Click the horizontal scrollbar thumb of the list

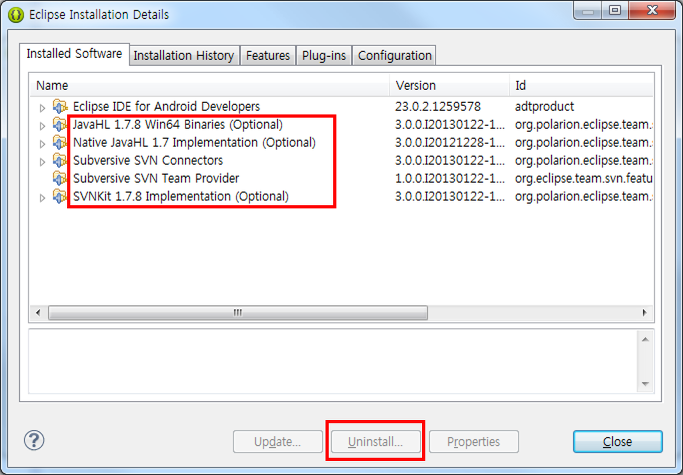pyautogui.click(x=238, y=312)
